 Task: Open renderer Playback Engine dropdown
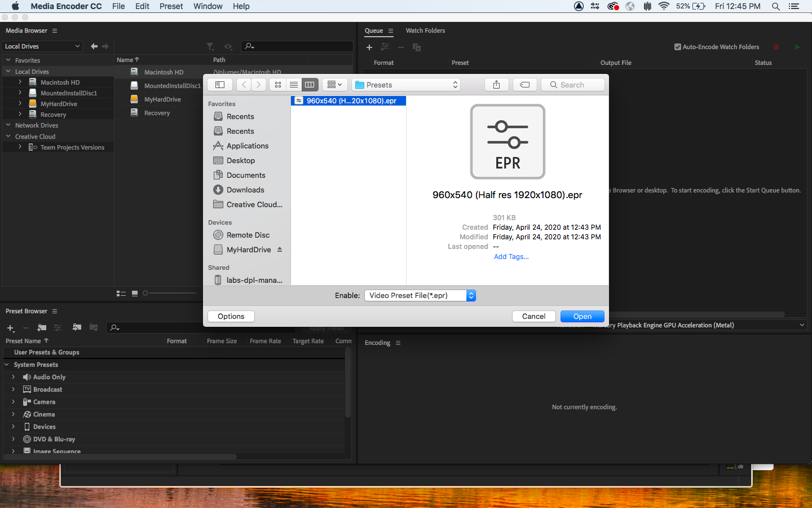698,325
